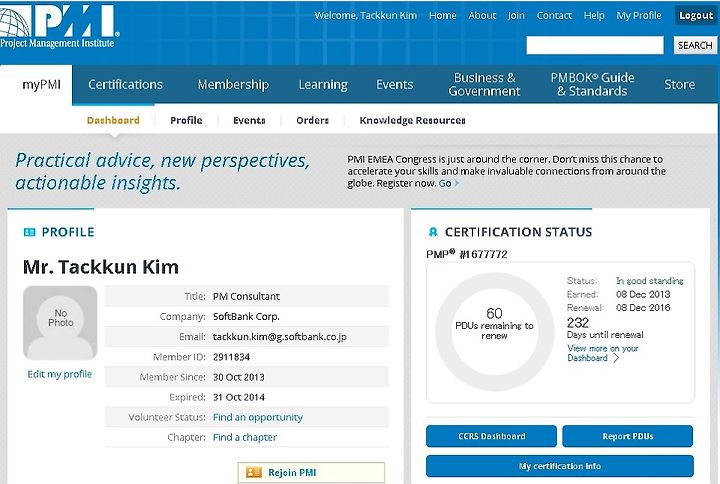Screen dimensions: 720x484
Task: Open the Contact link in header
Action: (554, 16)
